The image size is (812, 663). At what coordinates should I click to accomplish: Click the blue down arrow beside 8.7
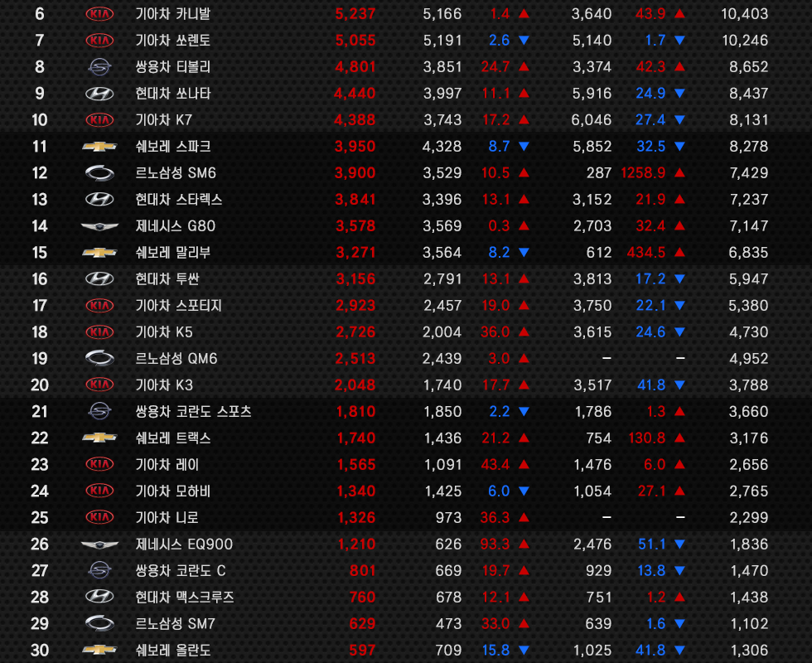524,147
